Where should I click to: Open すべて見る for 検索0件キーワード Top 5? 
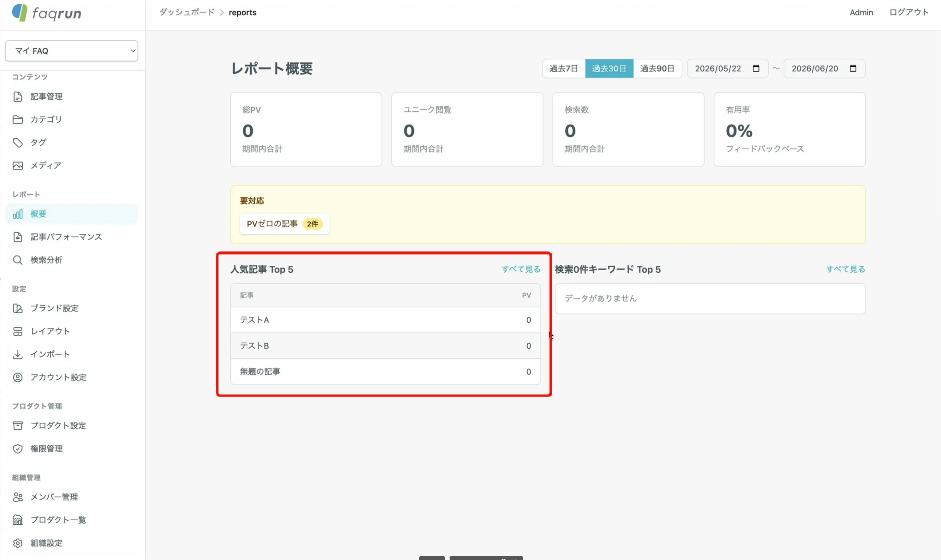click(x=845, y=269)
